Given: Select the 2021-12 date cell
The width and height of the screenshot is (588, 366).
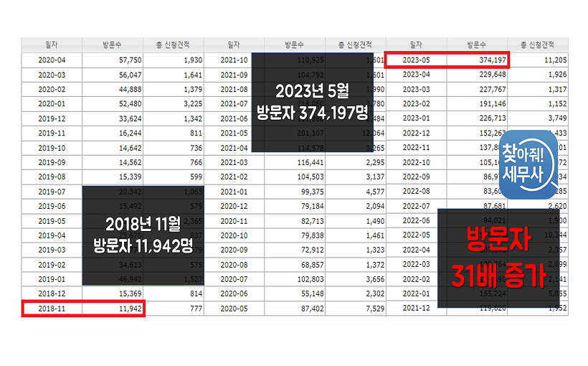Looking at the screenshot, I should pyautogui.click(x=416, y=308).
